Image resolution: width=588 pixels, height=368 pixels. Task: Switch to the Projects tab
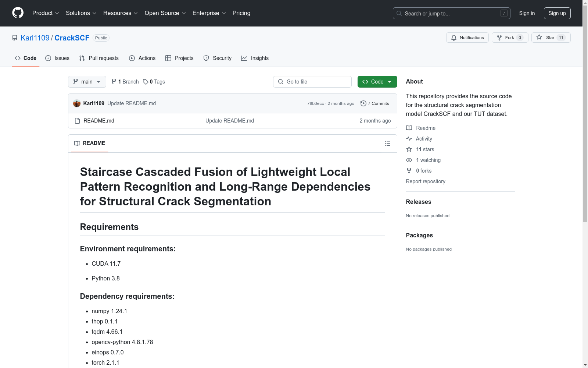pos(179,58)
